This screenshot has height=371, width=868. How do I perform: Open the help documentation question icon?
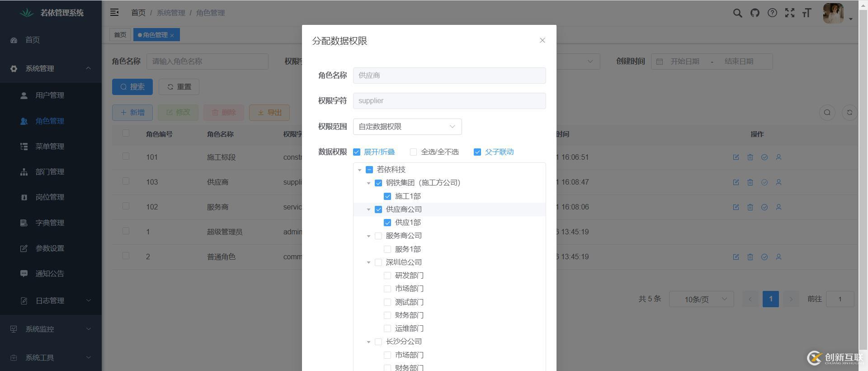[x=772, y=13]
